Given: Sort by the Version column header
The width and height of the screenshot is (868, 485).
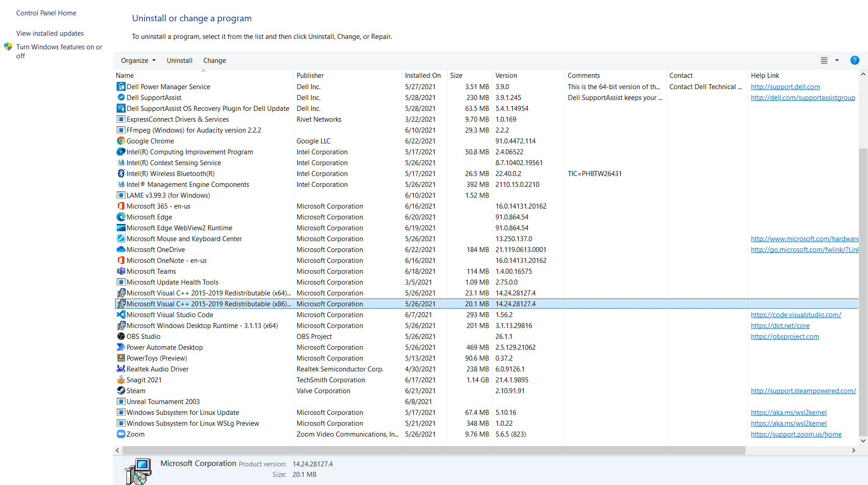Looking at the screenshot, I should [x=528, y=75].
